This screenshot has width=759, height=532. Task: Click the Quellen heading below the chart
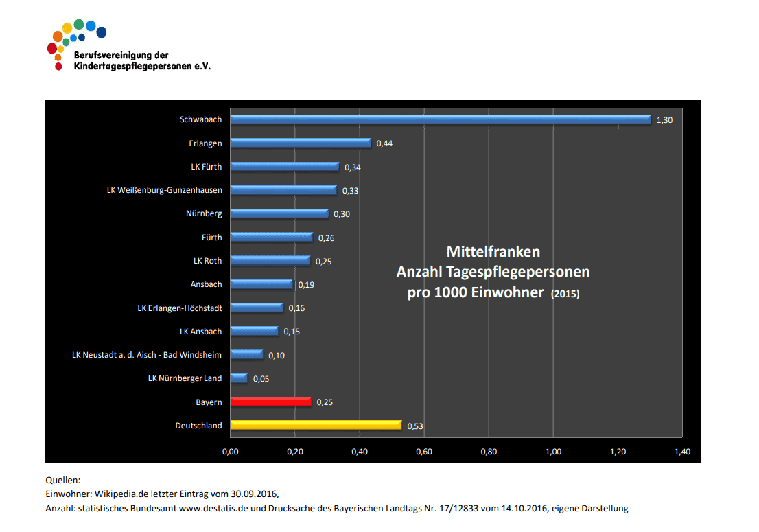[x=63, y=480]
